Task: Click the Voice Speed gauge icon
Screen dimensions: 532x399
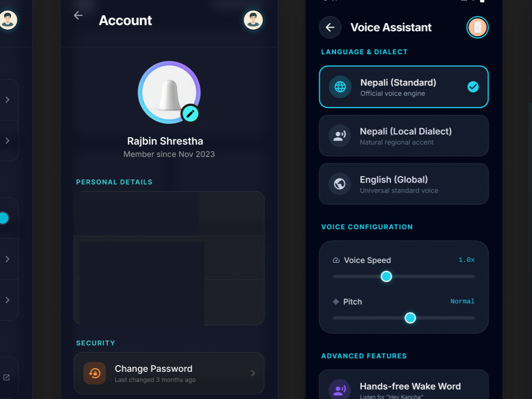Action: 336,260
